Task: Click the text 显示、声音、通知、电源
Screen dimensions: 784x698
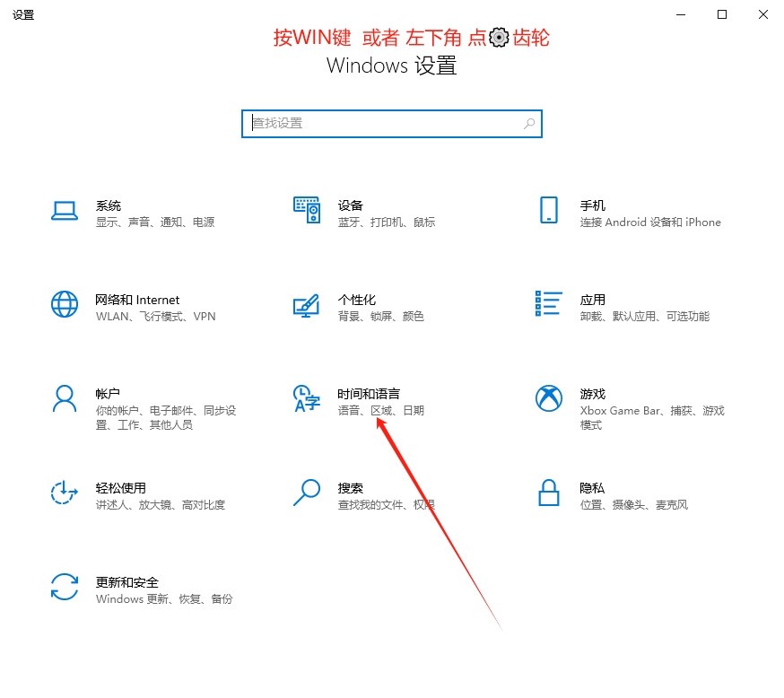Action: (x=155, y=222)
